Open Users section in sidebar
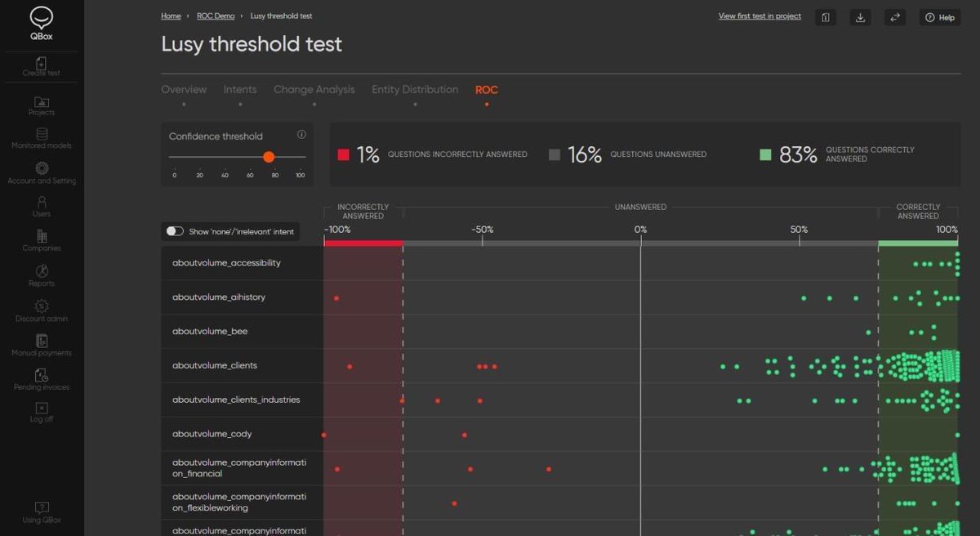Image resolution: width=980 pixels, height=536 pixels. [42, 208]
